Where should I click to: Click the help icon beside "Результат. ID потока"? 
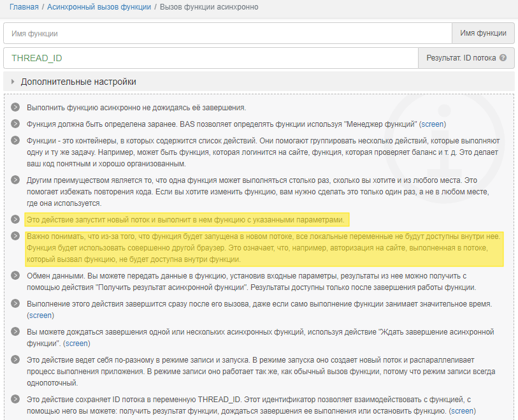pyautogui.click(x=503, y=58)
